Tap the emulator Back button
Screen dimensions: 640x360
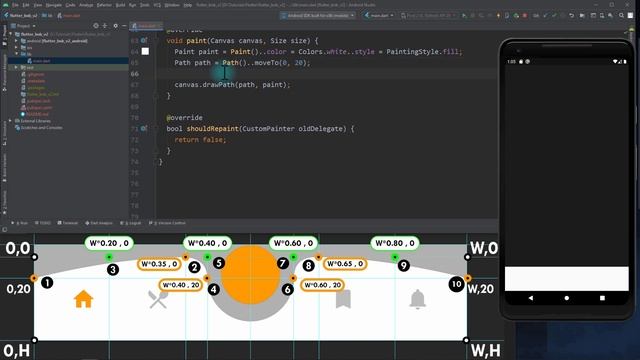[531, 298]
